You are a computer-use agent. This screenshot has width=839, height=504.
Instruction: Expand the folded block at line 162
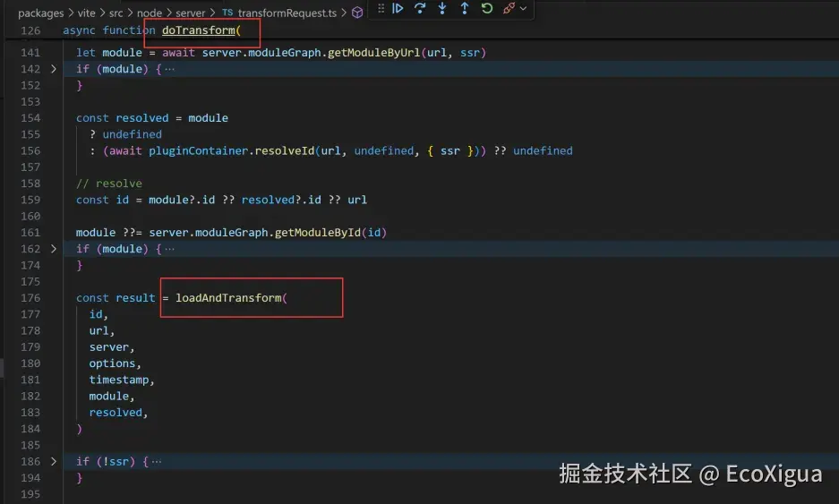pos(54,248)
